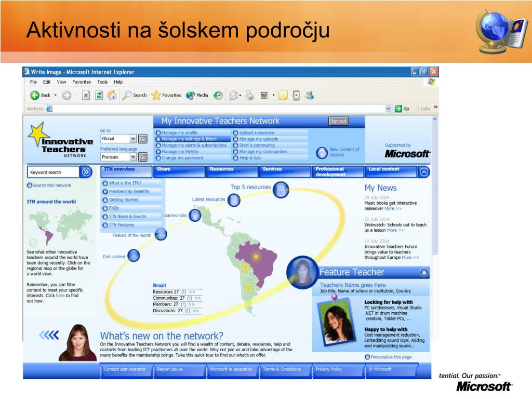Switch to the Services tab
This screenshot has width=532, height=399.
285,171
